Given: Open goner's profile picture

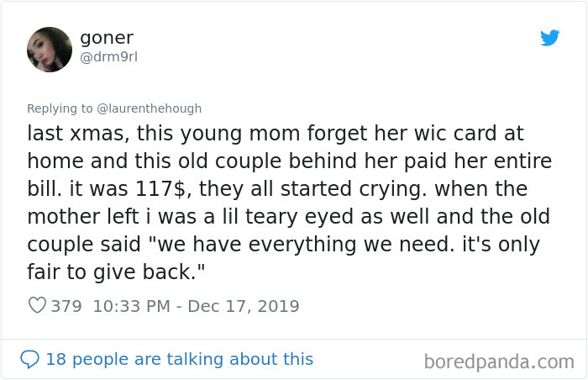Looking at the screenshot, I should pyautogui.click(x=50, y=50).
